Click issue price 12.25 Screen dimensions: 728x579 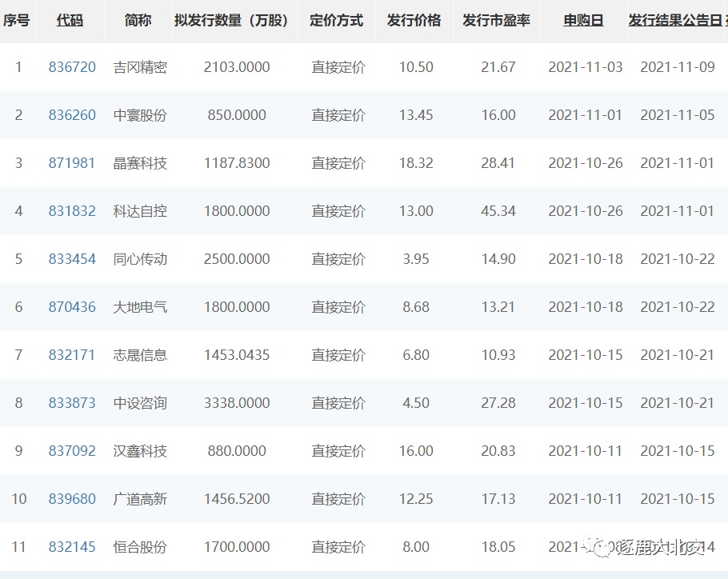coord(416,499)
